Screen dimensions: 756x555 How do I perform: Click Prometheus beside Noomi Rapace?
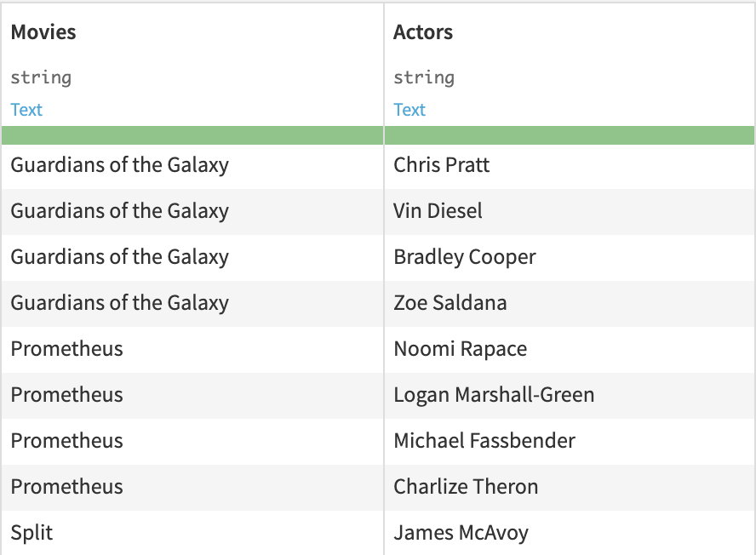tap(66, 349)
